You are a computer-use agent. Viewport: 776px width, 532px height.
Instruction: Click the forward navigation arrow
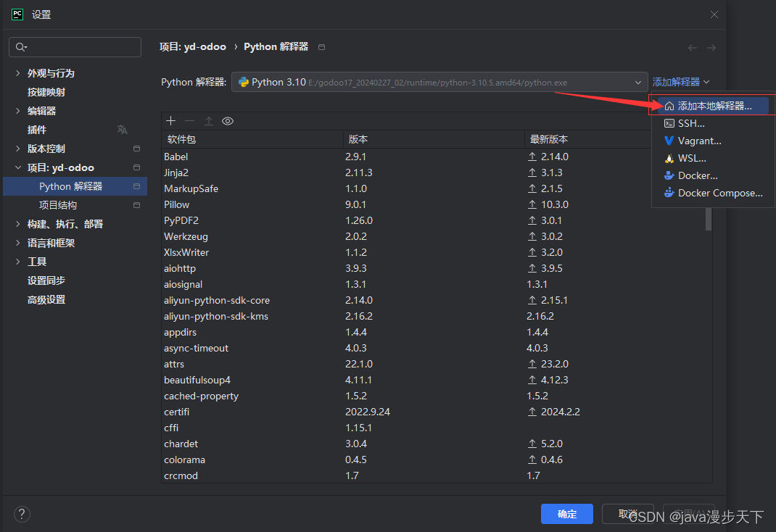coord(711,47)
